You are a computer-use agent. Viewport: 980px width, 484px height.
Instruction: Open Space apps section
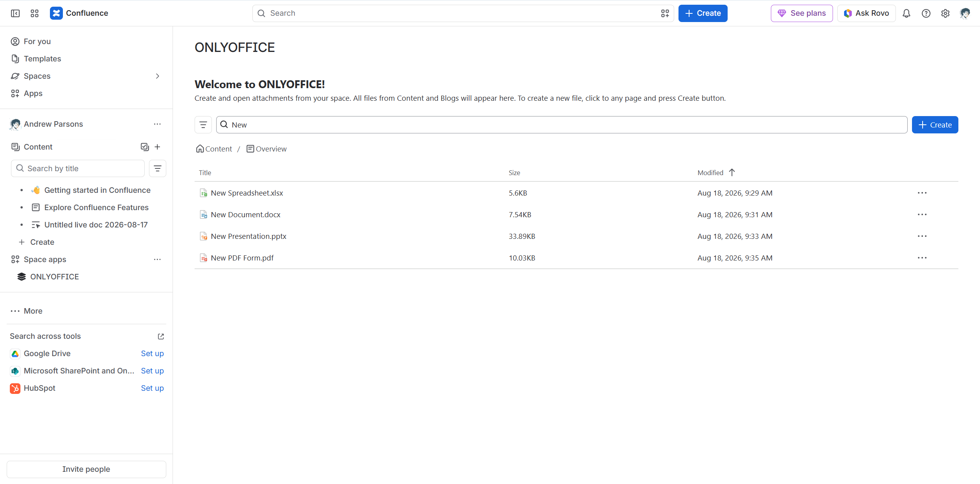tap(39, 259)
